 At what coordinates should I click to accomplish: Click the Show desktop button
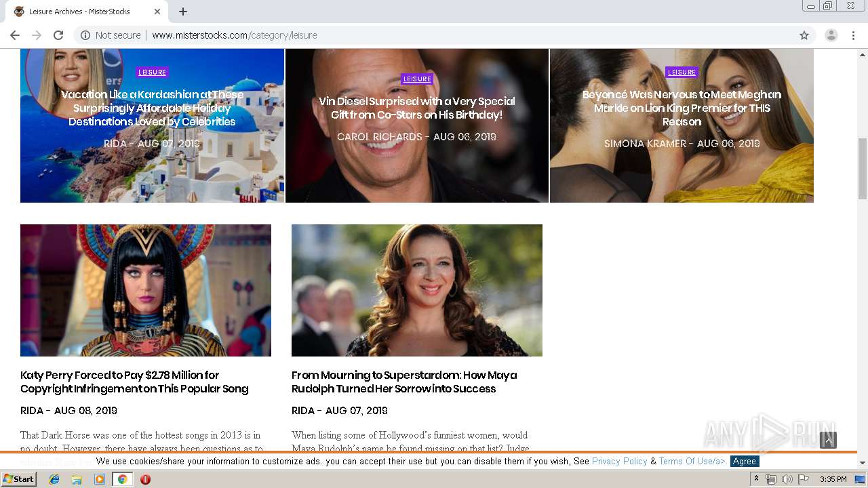[x=861, y=479]
